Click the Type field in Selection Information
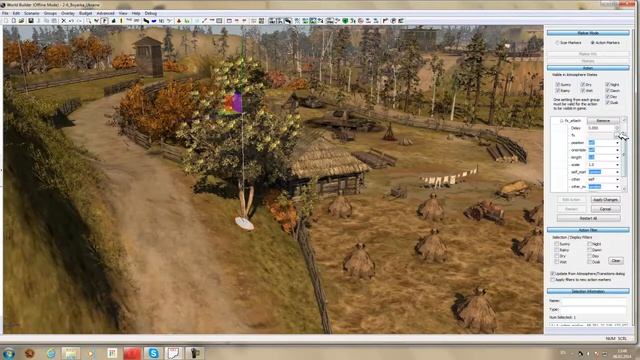The width and height of the screenshot is (640, 360). click(x=593, y=310)
